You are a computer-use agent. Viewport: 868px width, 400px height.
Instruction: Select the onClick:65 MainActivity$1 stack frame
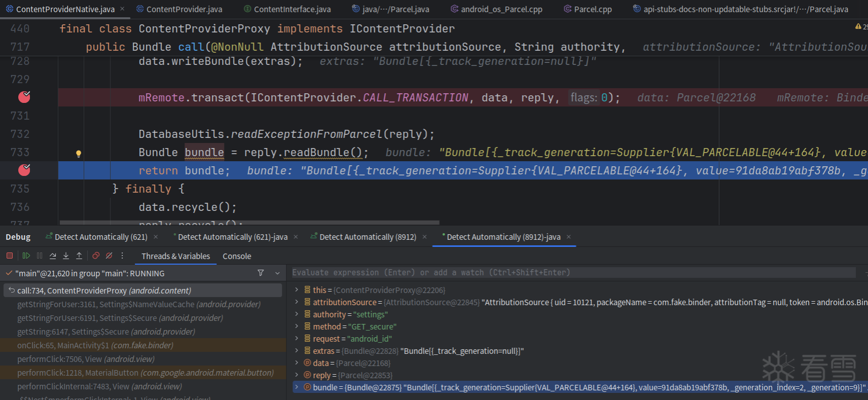(x=95, y=345)
